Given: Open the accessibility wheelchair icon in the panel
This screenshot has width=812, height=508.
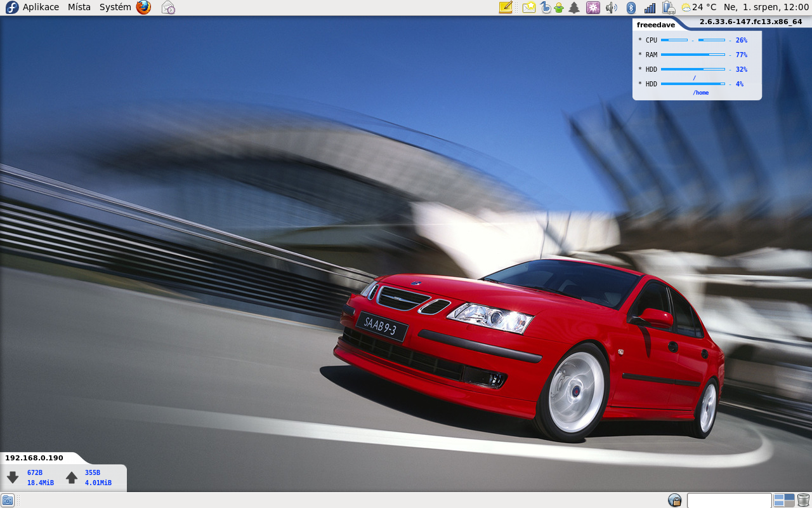Looking at the screenshot, I should (x=545, y=8).
